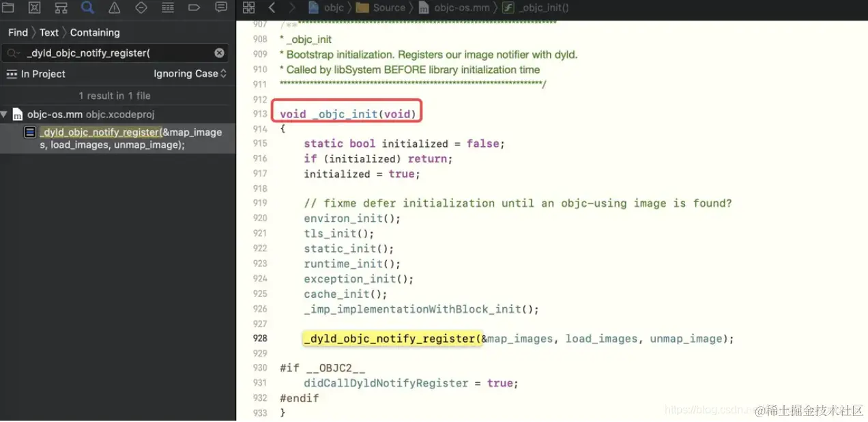Click the '// fixme defer initialization' comment

(518, 203)
